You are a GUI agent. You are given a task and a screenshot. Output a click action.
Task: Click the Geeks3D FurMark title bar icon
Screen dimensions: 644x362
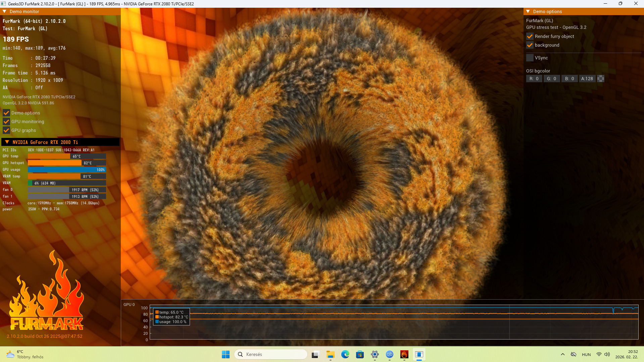pyautogui.click(x=3, y=4)
